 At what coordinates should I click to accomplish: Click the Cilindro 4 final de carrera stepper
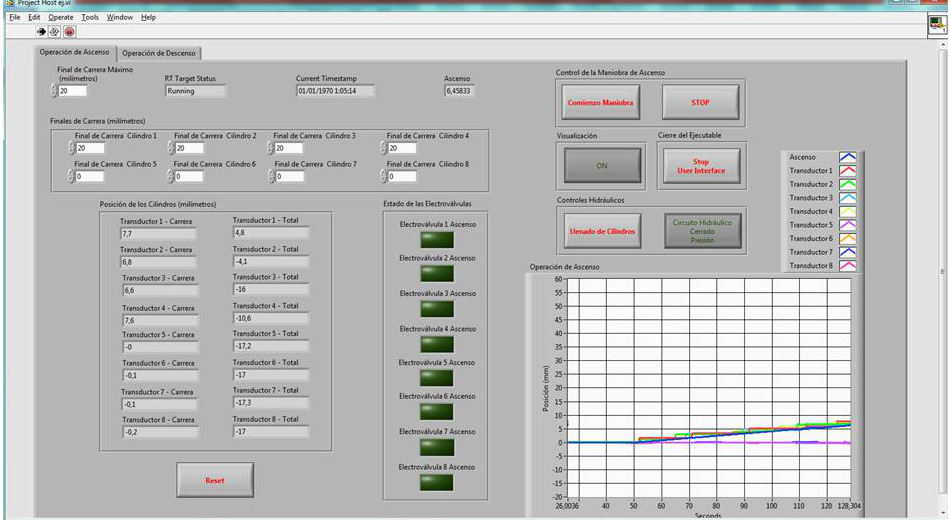(x=383, y=148)
